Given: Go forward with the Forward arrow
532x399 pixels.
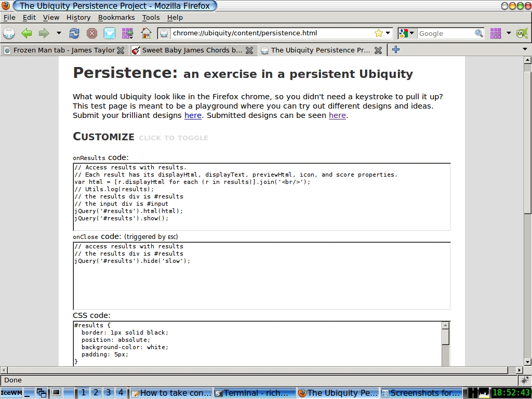Looking at the screenshot, I should coord(44,33).
